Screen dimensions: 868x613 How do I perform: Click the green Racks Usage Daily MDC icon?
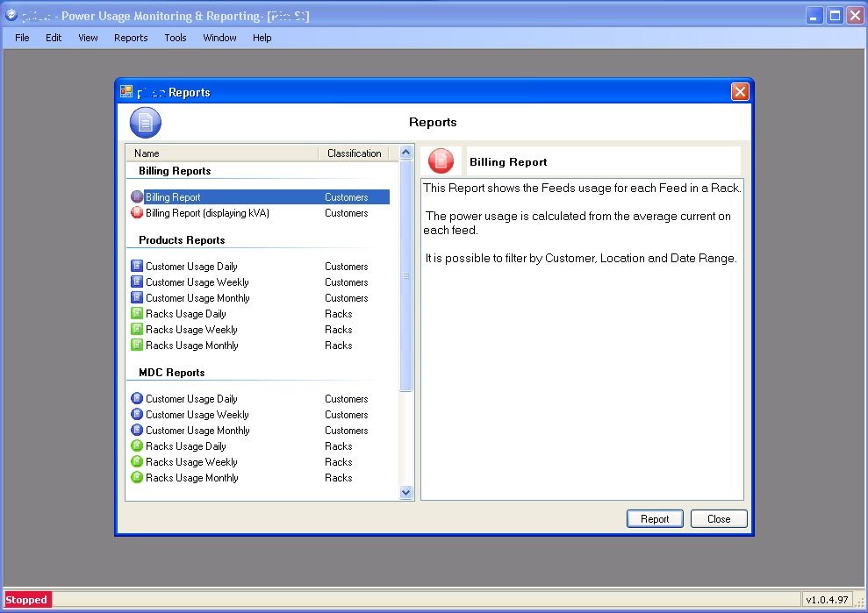click(138, 445)
